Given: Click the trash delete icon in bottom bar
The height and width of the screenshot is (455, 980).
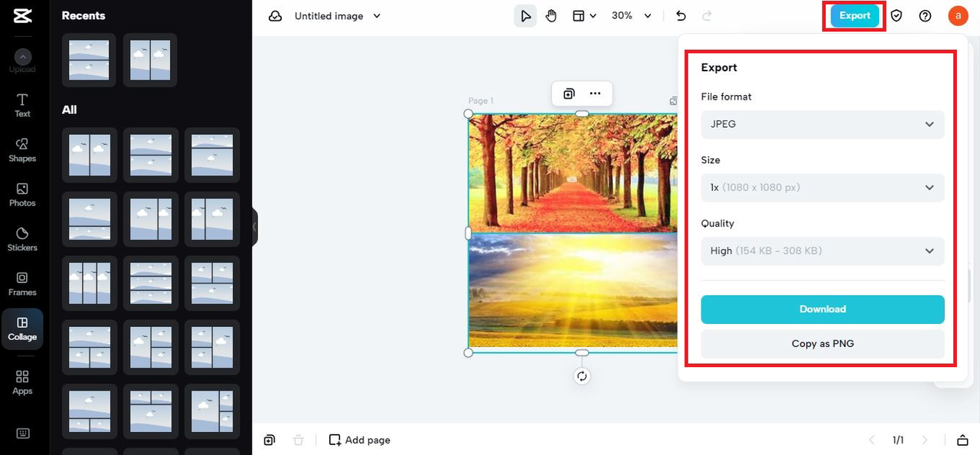Looking at the screenshot, I should [x=299, y=440].
